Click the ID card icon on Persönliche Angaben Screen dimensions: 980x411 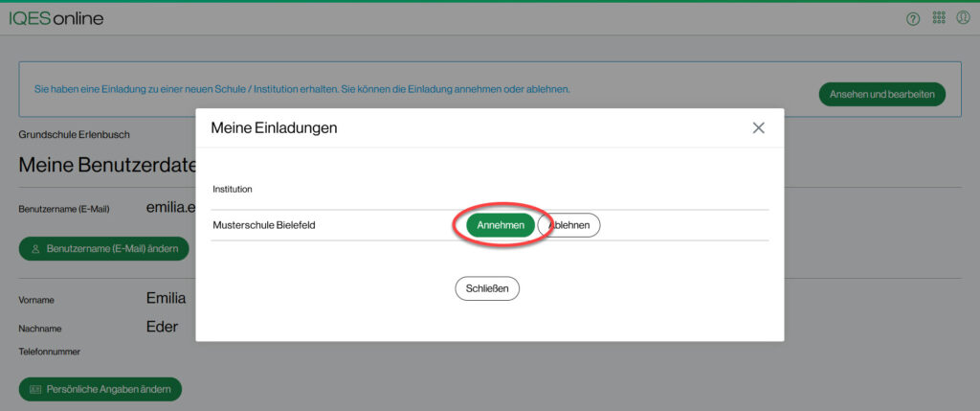tap(35, 389)
